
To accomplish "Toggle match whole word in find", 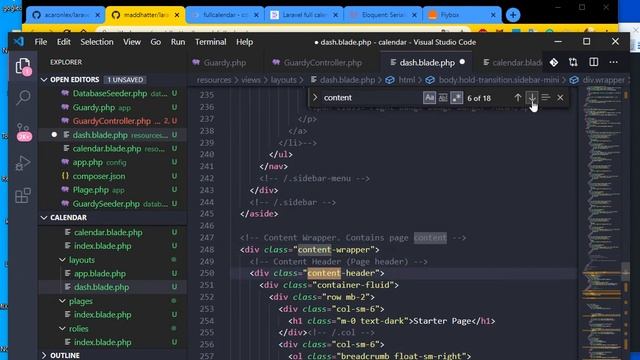I will [443, 98].
